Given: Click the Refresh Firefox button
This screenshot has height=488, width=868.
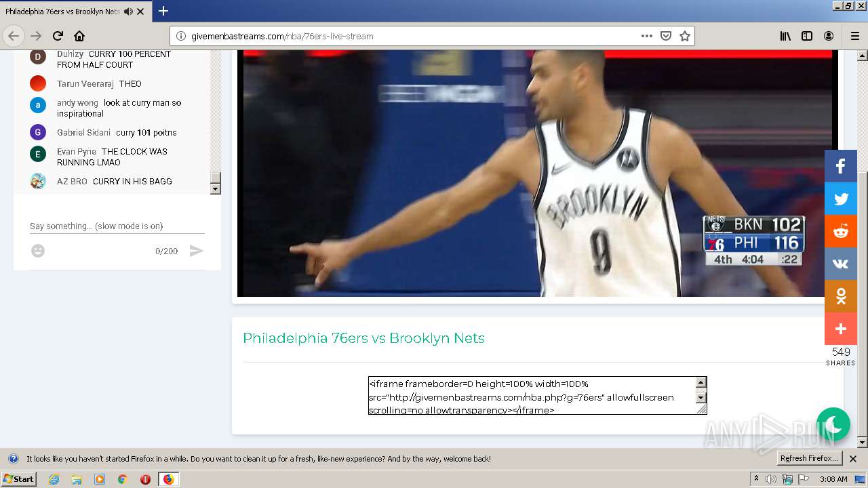Looking at the screenshot, I should 809,458.
